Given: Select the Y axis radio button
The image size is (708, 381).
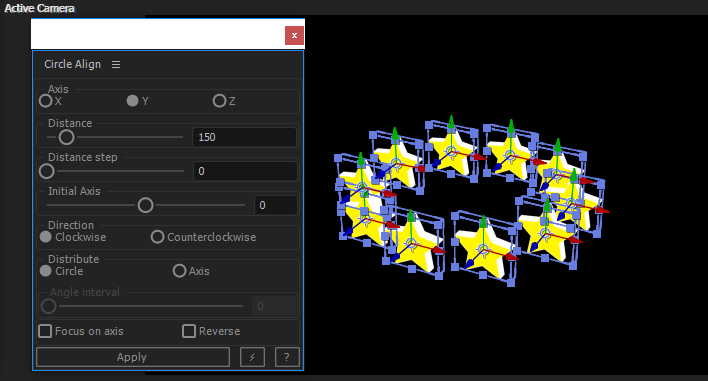Looking at the screenshot, I should pyautogui.click(x=132, y=101).
